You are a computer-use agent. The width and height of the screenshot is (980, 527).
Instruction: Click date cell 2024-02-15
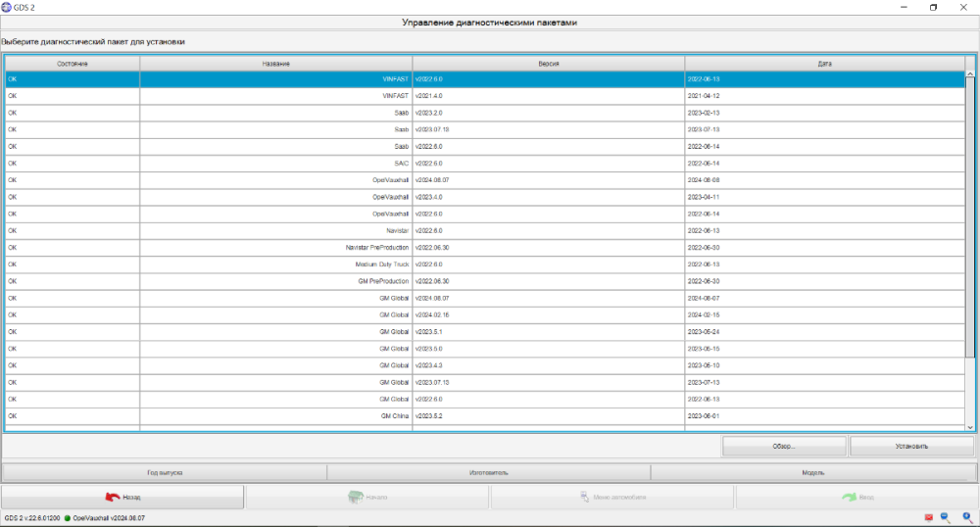tap(825, 315)
